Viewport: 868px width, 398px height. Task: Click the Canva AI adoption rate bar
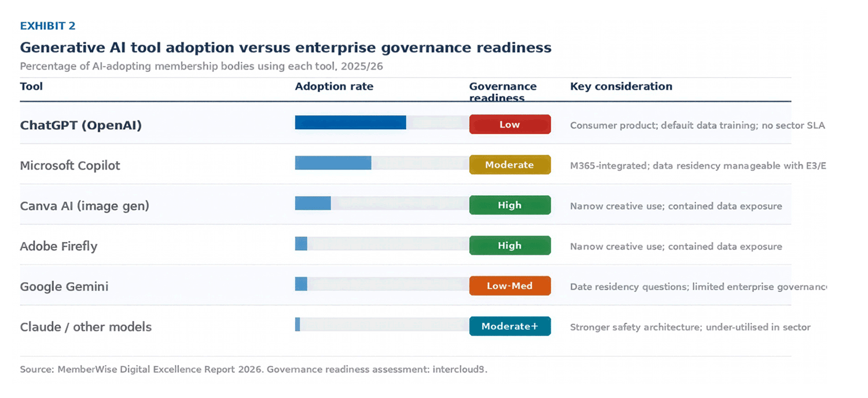[x=313, y=203]
